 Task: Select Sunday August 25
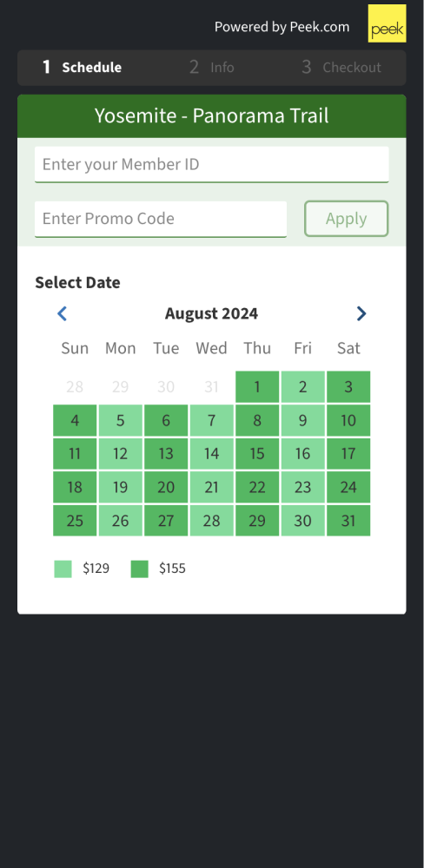click(75, 521)
